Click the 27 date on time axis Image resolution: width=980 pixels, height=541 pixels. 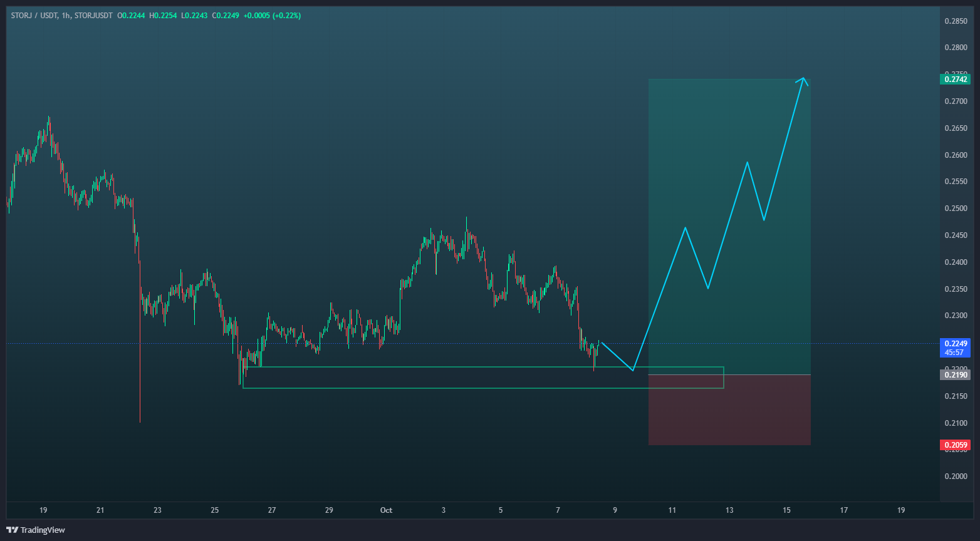(272, 510)
